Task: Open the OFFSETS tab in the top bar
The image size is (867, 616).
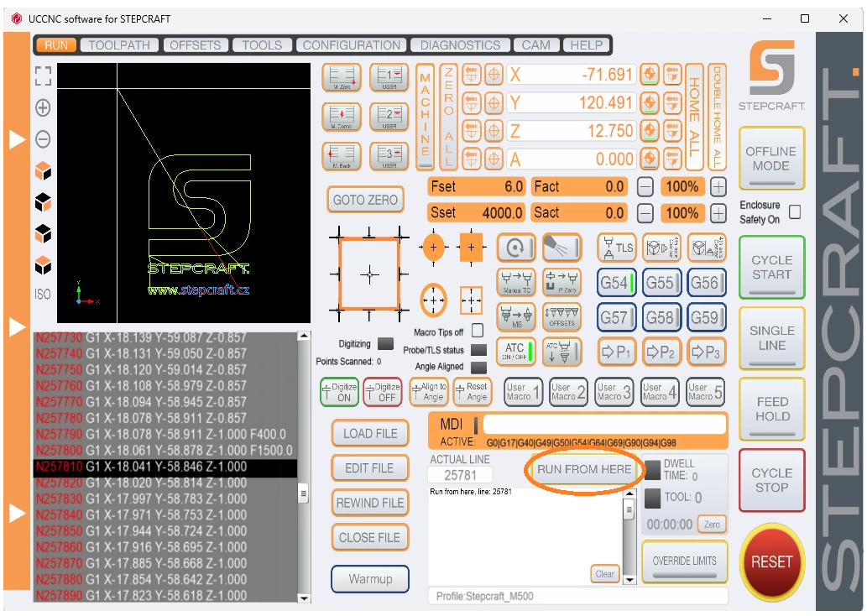Action: [x=196, y=45]
